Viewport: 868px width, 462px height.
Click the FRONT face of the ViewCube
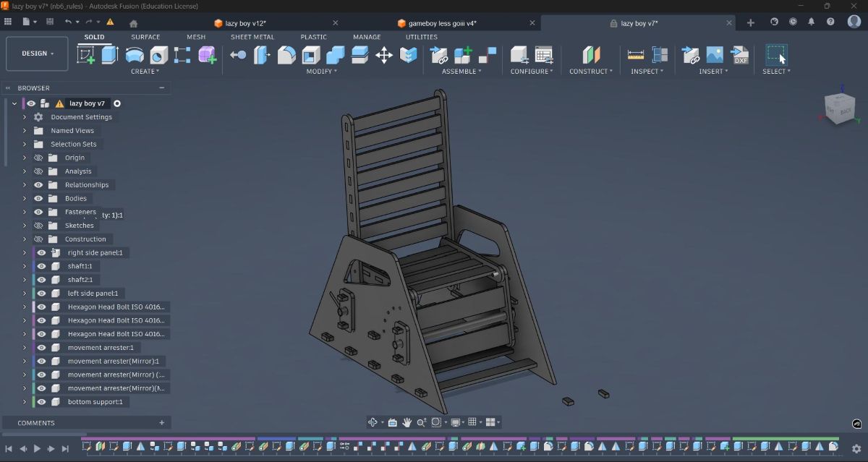pyautogui.click(x=830, y=111)
